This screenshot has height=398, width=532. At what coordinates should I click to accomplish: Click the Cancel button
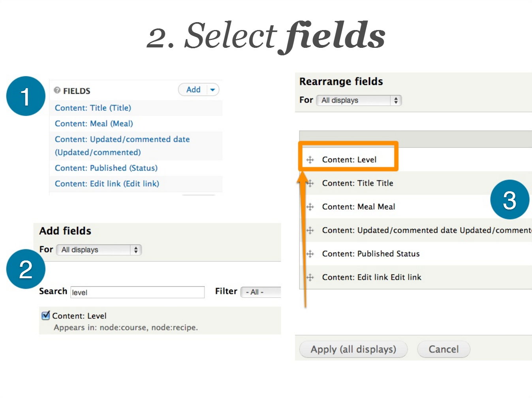click(443, 349)
